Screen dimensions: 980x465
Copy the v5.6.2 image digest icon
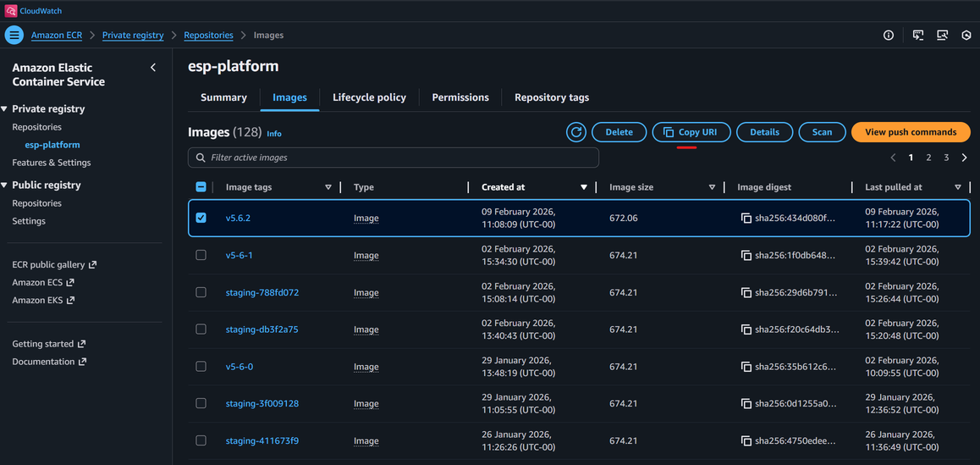pos(746,219)
